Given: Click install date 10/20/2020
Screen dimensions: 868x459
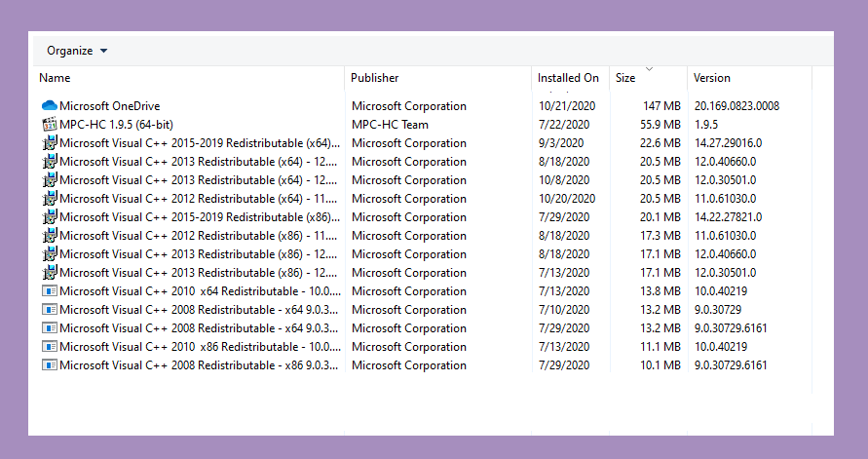Looking at the screenshot, I should [x=567, y=198].
